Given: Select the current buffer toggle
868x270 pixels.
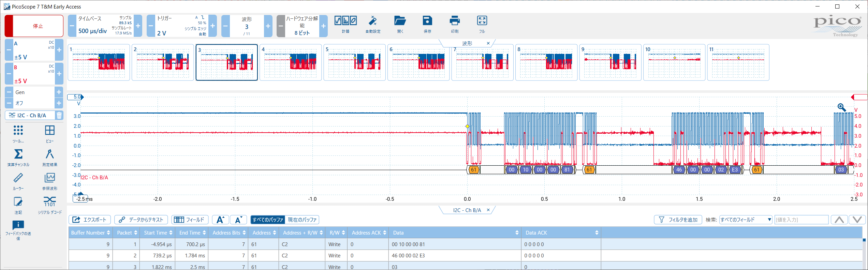Looking at the screenshot, I should tap(302, 220).
